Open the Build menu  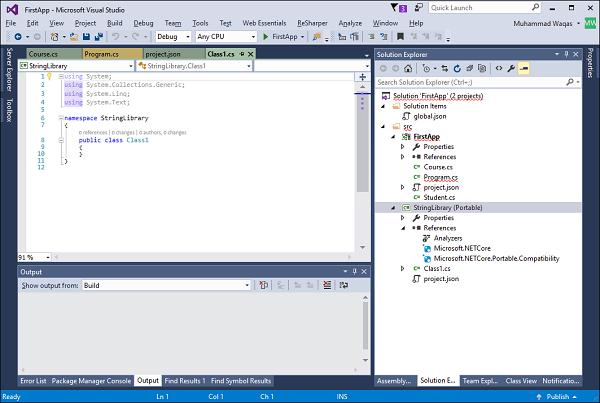(114, 23)
